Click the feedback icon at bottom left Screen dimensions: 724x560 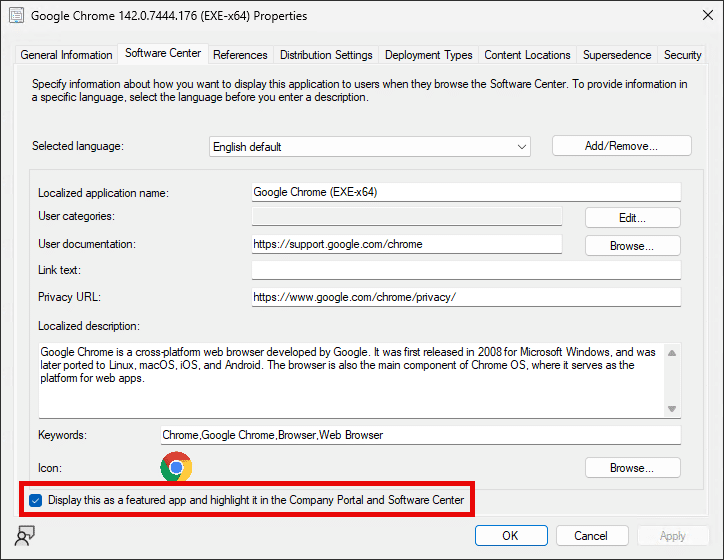point(24,535)
